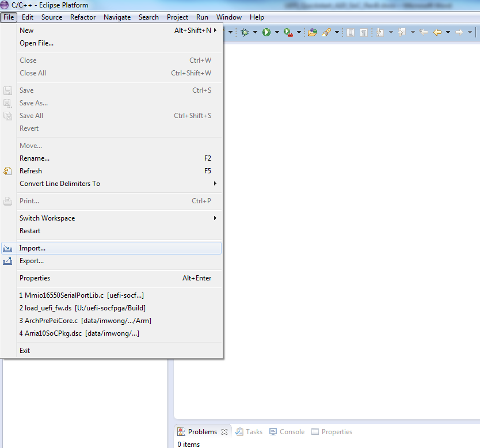Screen dimensions: 480x448
Task: Open Debug dropdown arrow
Action: point(255,32)
